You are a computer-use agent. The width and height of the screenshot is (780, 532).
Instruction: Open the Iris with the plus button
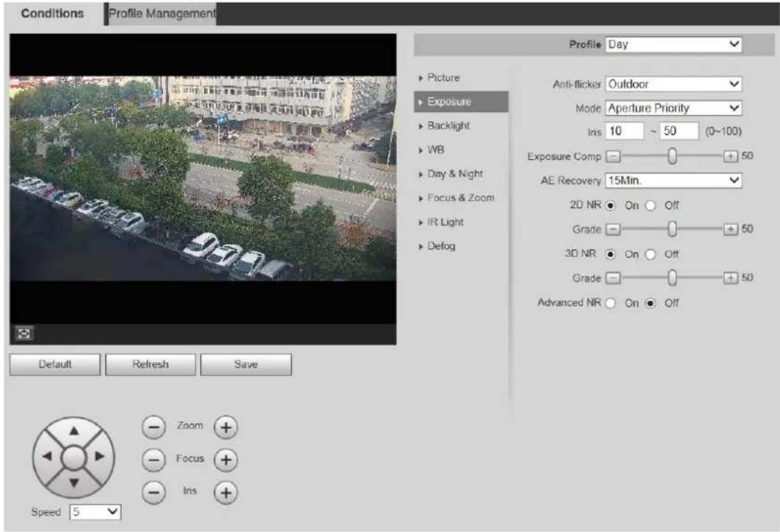(226, 493)
